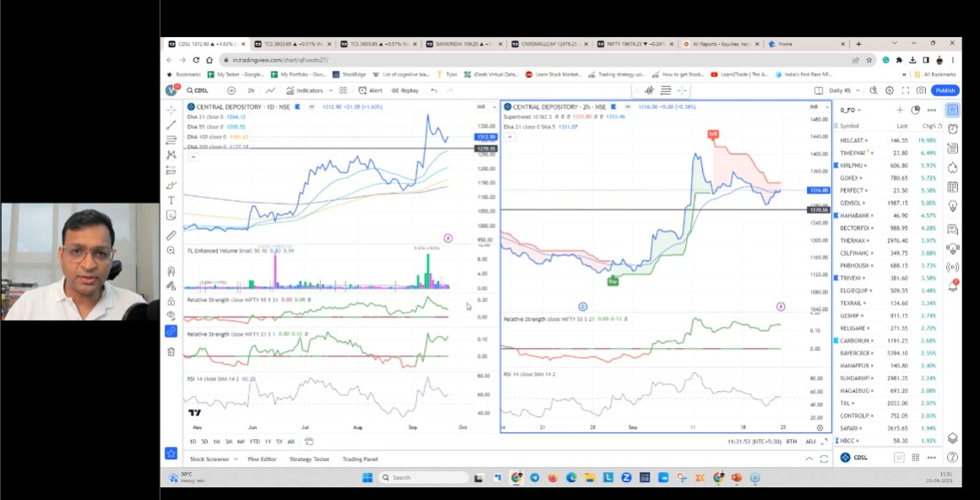Switch to the All Reports browser tab

click(720, 45)
